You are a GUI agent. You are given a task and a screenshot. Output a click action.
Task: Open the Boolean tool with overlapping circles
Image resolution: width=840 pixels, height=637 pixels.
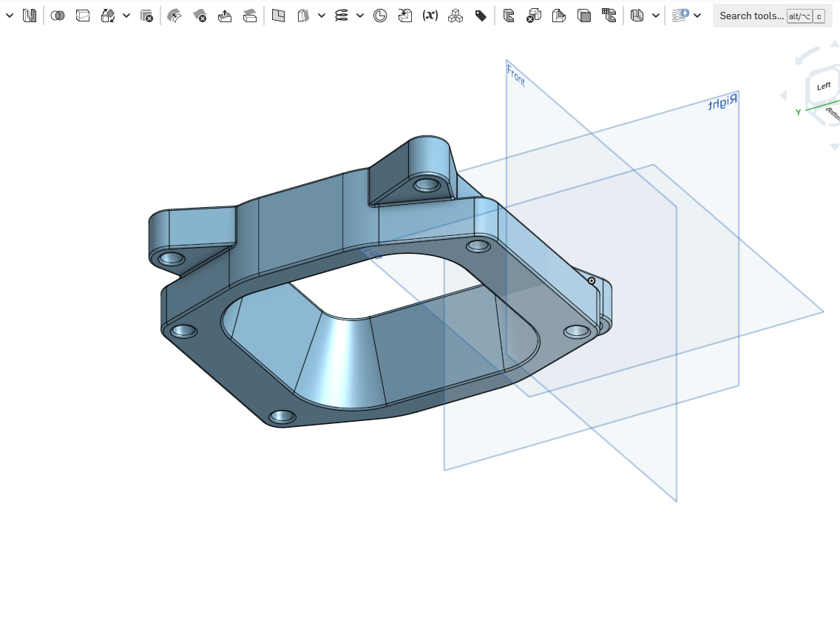click(58, 16)
